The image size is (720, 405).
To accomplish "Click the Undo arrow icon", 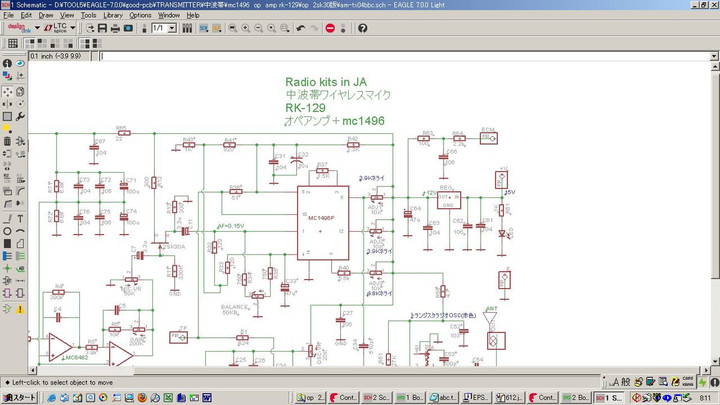I will (x=301, y=28).
